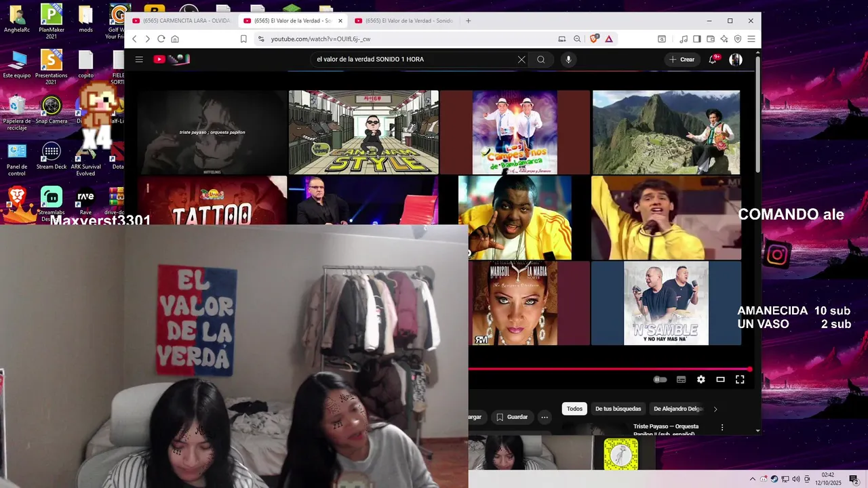Image resolution: width=868 pixels, height=488 pixels.
Task: Open volume control in the system tray
Action: point(795,480)
